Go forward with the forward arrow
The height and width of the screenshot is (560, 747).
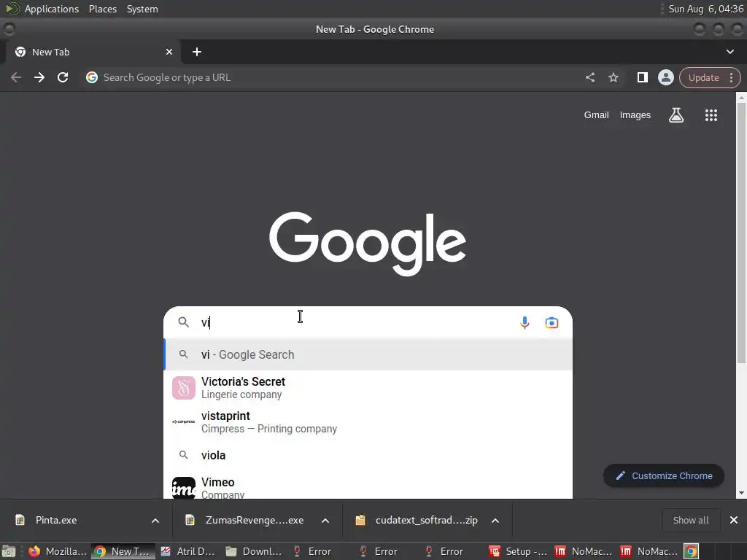tap(39, 77)
